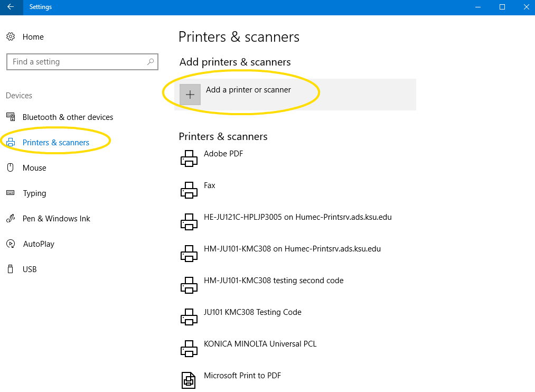Open Typing settings
The image size is (535, 392).
34,193
